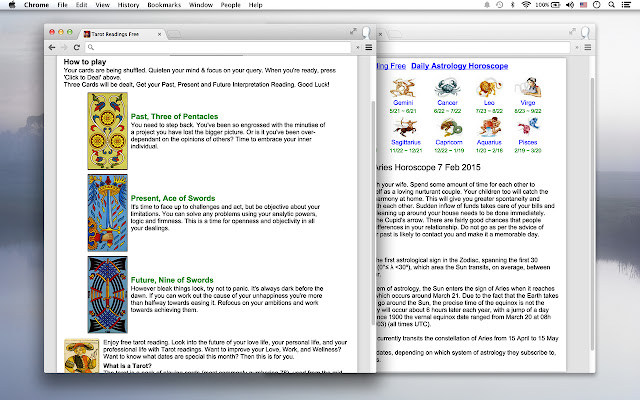Select the Cancer zodiac icon
640x400 pixels.
[x=447, y=87]
